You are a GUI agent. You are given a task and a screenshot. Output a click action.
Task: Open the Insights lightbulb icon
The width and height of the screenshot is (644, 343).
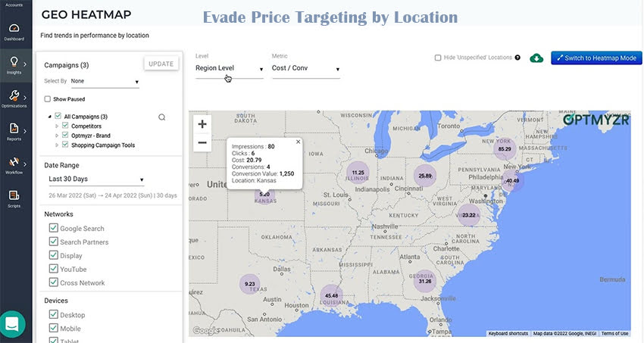14,61
